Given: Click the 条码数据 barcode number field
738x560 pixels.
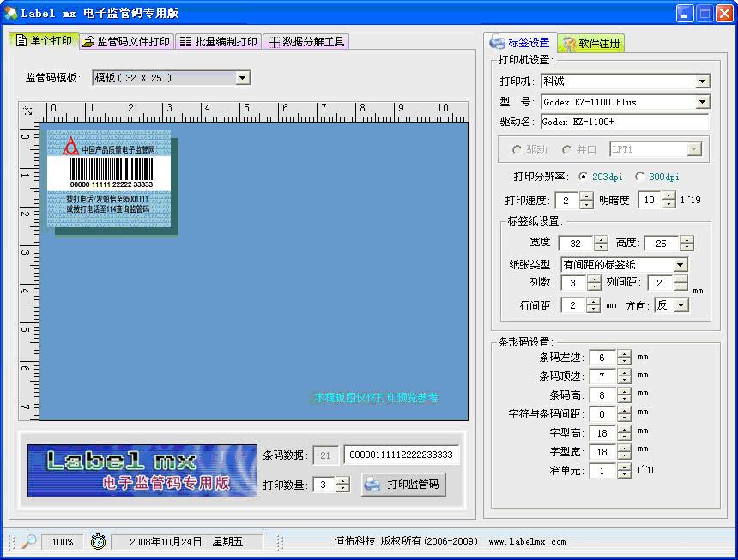Looking at the screenshot, I should pos(401,455).
